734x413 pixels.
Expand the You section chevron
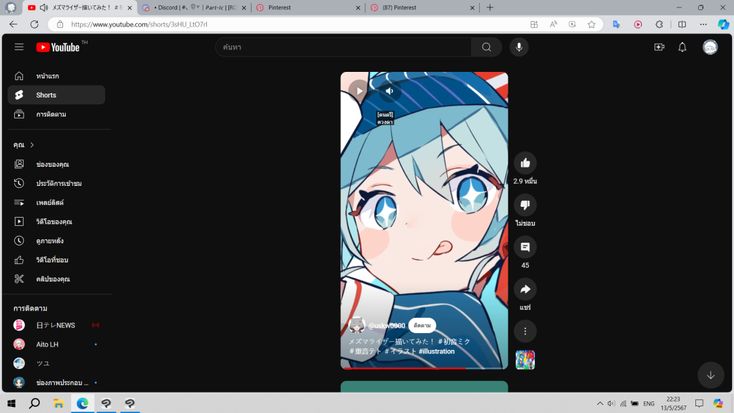click(x=32, y=145)
